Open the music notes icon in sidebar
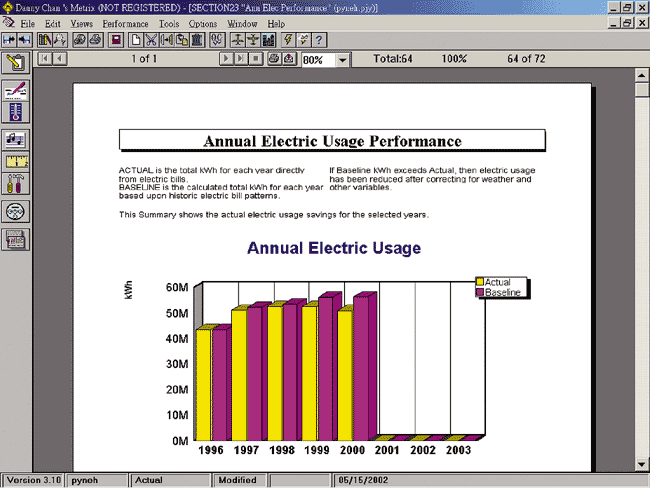 (17, 138)
